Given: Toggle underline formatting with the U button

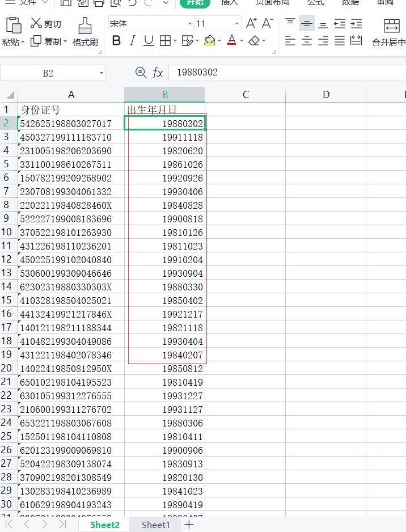Looking at the screenshot, I should 149,41.
